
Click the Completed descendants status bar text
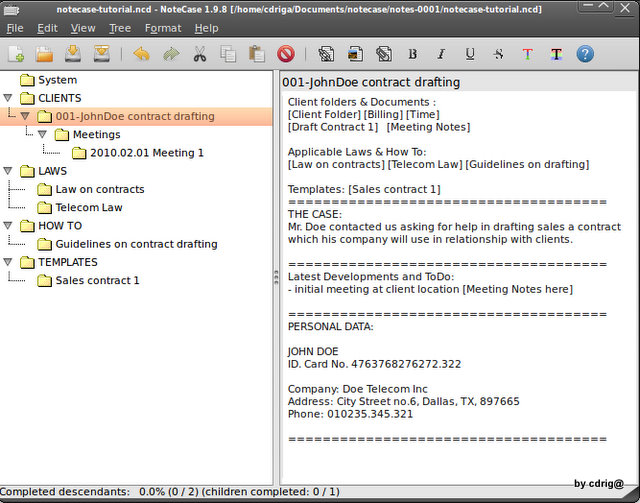(x=170, y=492)
